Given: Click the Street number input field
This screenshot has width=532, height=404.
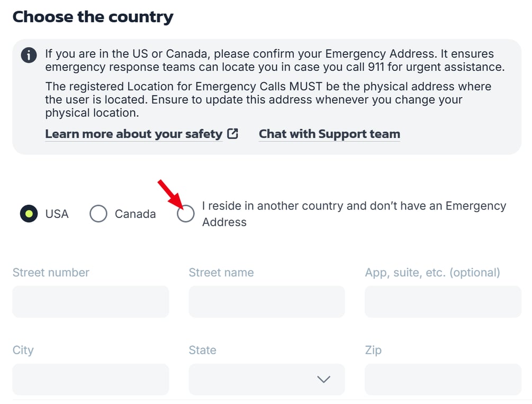Looking at the screenshot, I should tap(91, 301).
